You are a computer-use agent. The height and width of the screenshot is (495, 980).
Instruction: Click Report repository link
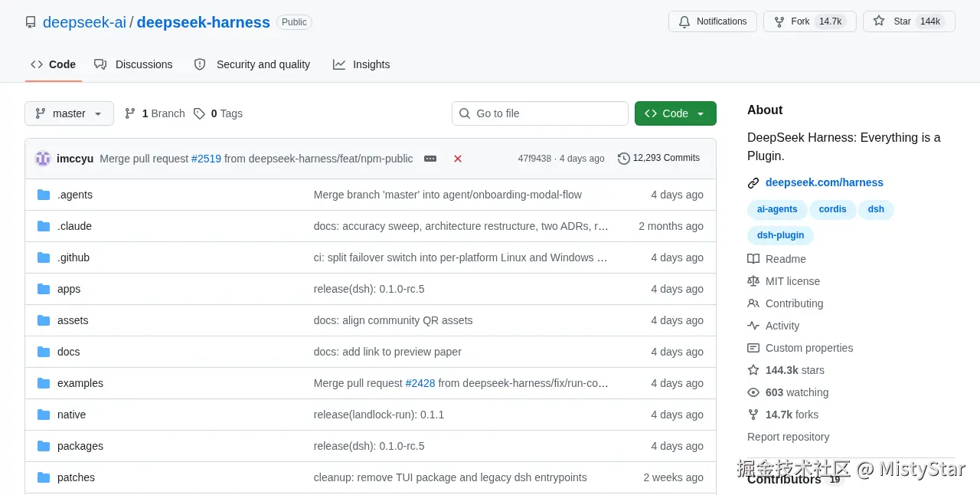click(x=788, y=437)
